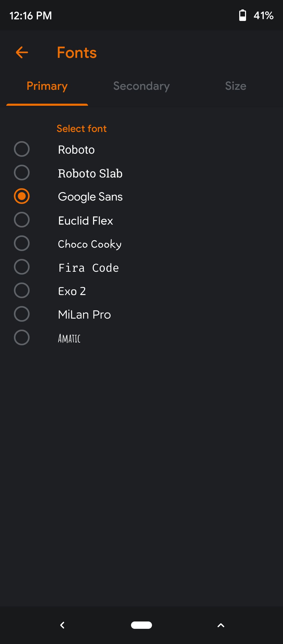Tap the home pill navigation button
The image size is (283, 644).
click(x=141, y=625)
